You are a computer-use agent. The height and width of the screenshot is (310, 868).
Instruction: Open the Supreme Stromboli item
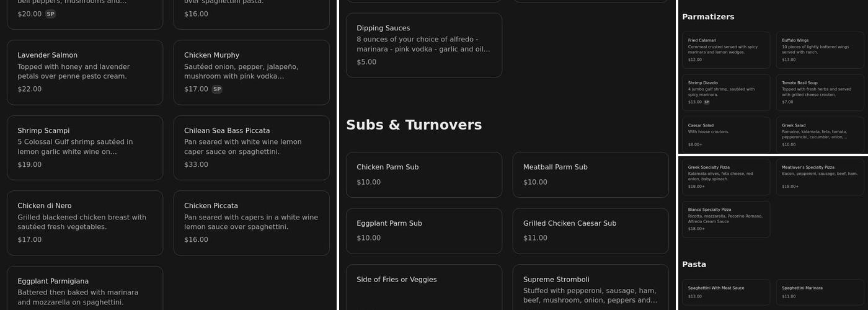pos(590,288)
